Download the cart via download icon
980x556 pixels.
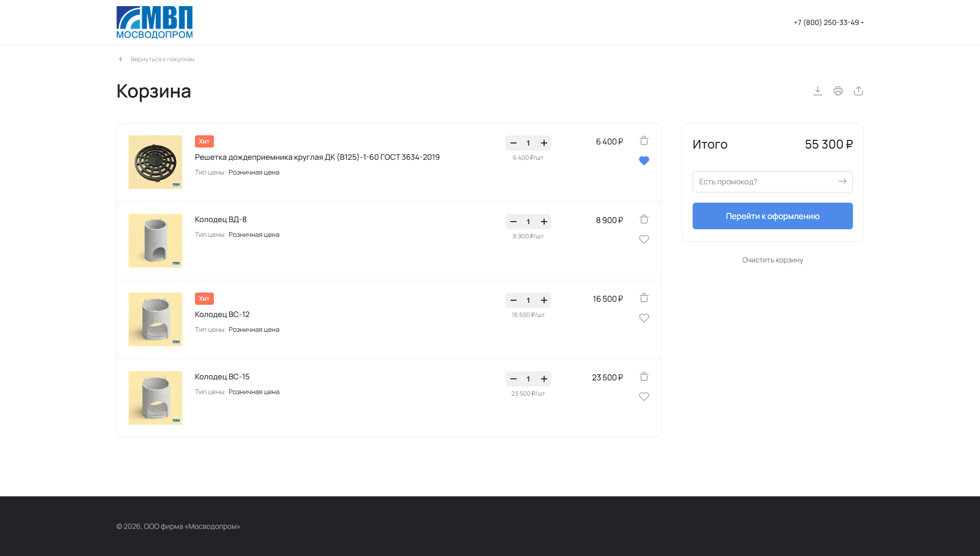[x=817, y=91]
